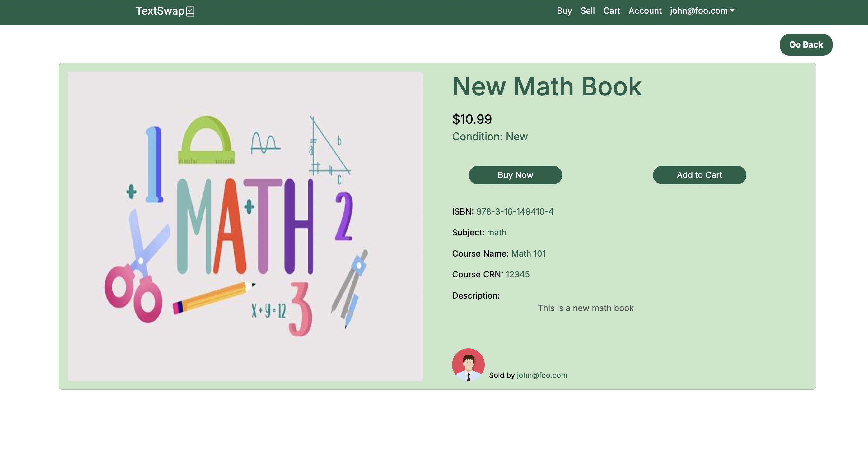Click the TextSwap checkbox logo icon
Viewport: 868px width, 464px height.
(190, 12)
